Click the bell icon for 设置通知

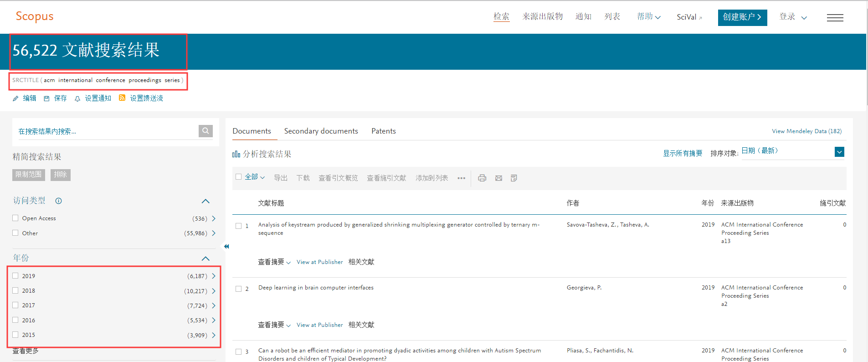pyautogui.click(x=77, y=98)
